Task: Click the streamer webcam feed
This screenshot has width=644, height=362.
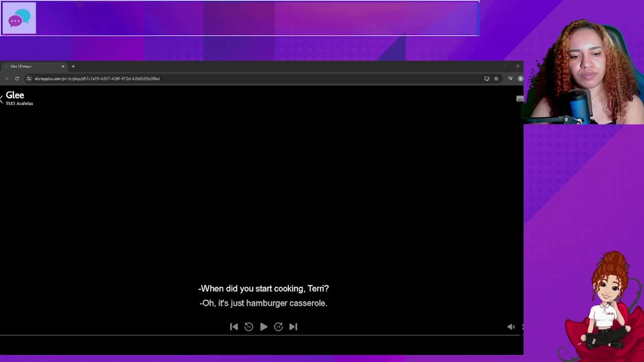Action: [584, 72]
